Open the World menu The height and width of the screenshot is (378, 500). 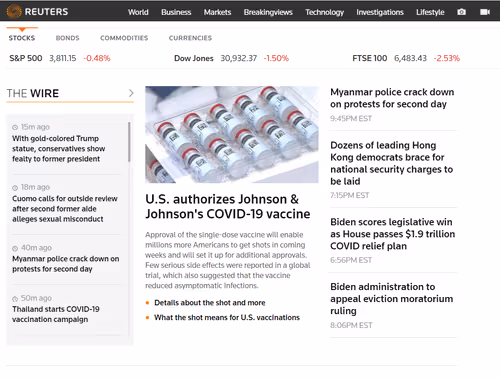[138, 12]
